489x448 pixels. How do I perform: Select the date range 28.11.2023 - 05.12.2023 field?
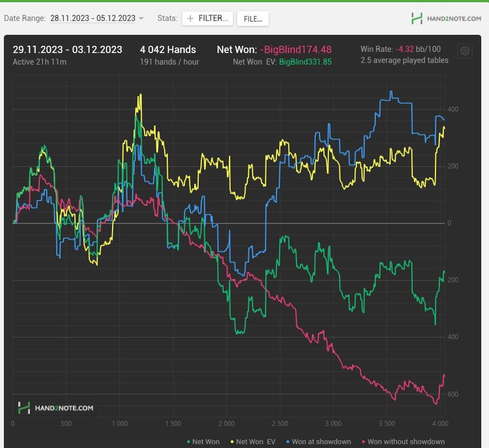click(93, 18)
